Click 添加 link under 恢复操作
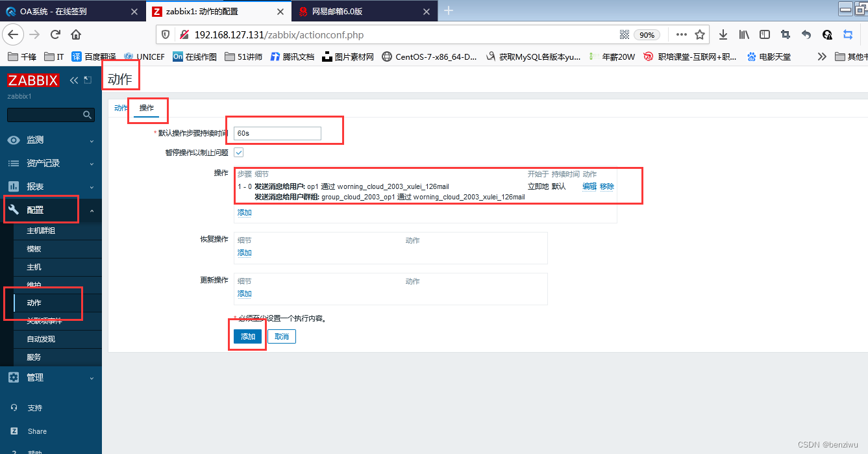Screen dimensions: 868x454 click(x=245, y=253)
